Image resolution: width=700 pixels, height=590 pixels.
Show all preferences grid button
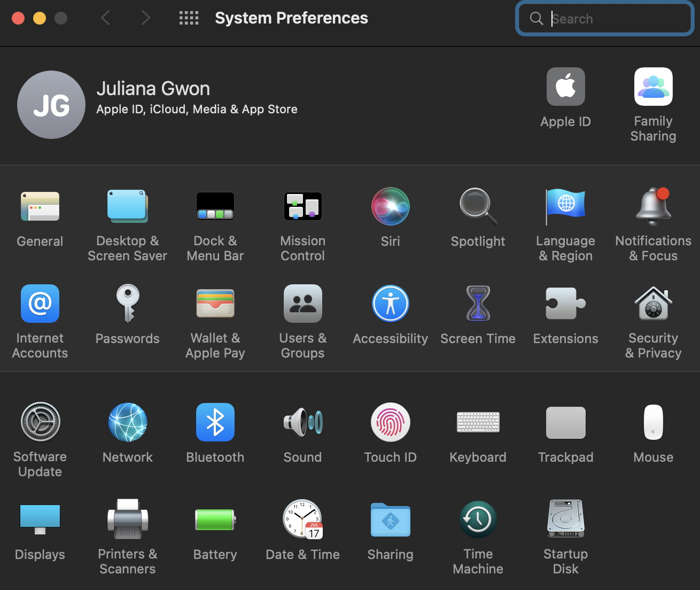click(x=189, y=18)
